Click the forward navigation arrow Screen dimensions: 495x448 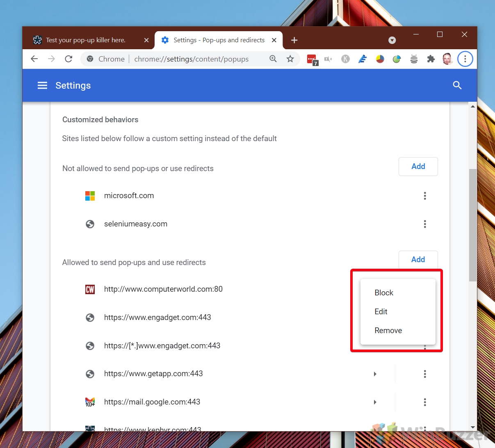51,59
